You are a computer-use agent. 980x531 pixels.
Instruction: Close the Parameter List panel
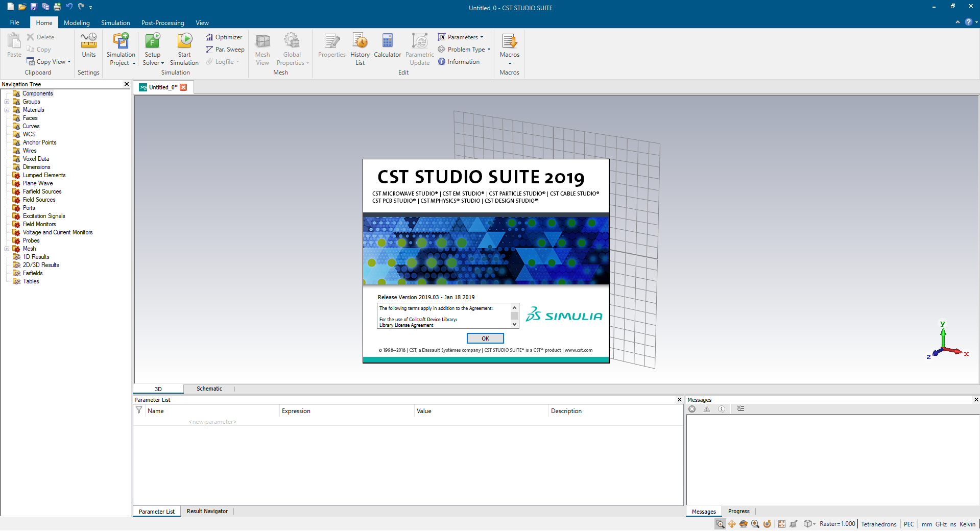(680, 400)
